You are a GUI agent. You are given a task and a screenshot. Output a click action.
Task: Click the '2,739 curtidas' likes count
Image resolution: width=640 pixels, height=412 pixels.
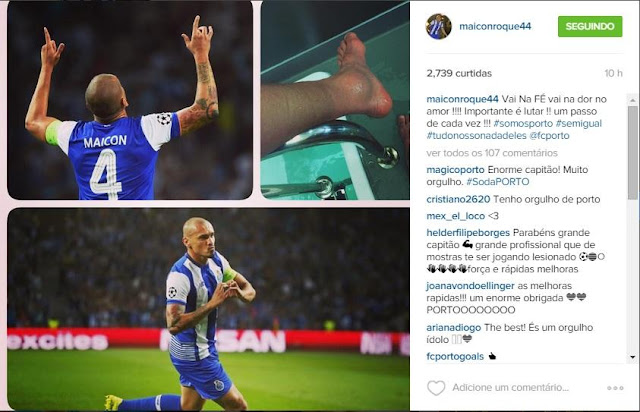tap(459, 73)
